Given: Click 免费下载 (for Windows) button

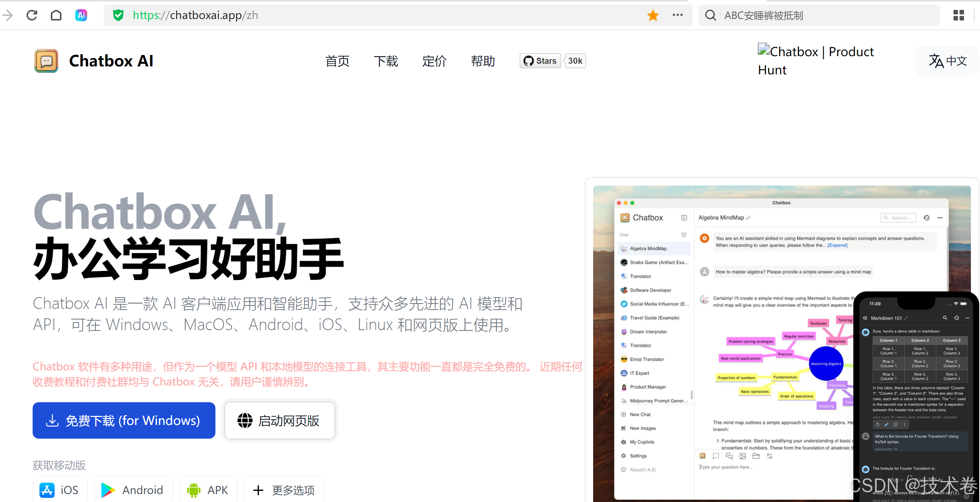Looking at the screenshot, I should 124,420.
